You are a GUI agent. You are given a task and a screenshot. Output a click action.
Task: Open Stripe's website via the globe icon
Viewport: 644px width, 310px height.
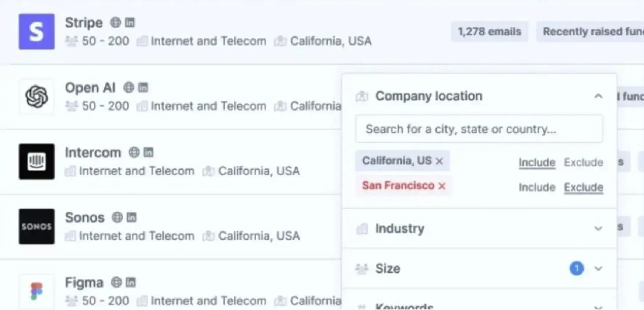[115, 22]
